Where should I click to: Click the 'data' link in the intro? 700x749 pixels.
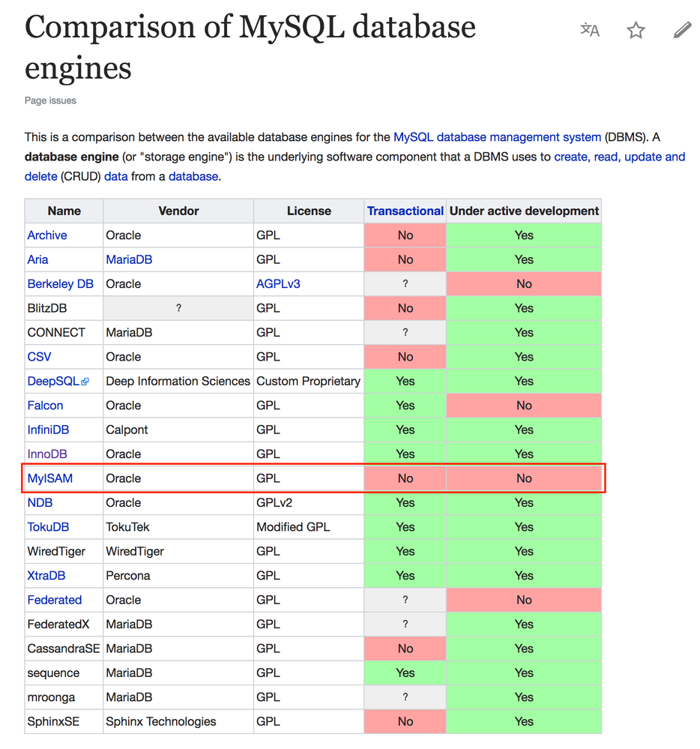(116, 176)
